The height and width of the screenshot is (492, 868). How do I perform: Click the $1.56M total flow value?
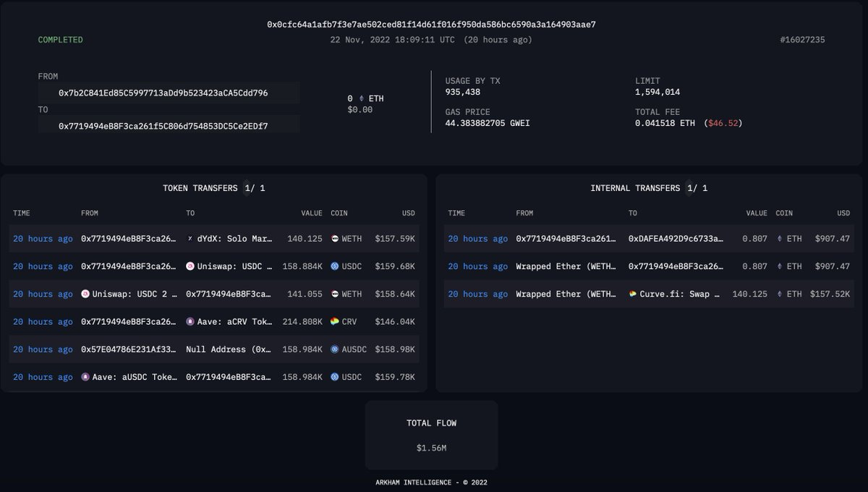pos(431,449)
